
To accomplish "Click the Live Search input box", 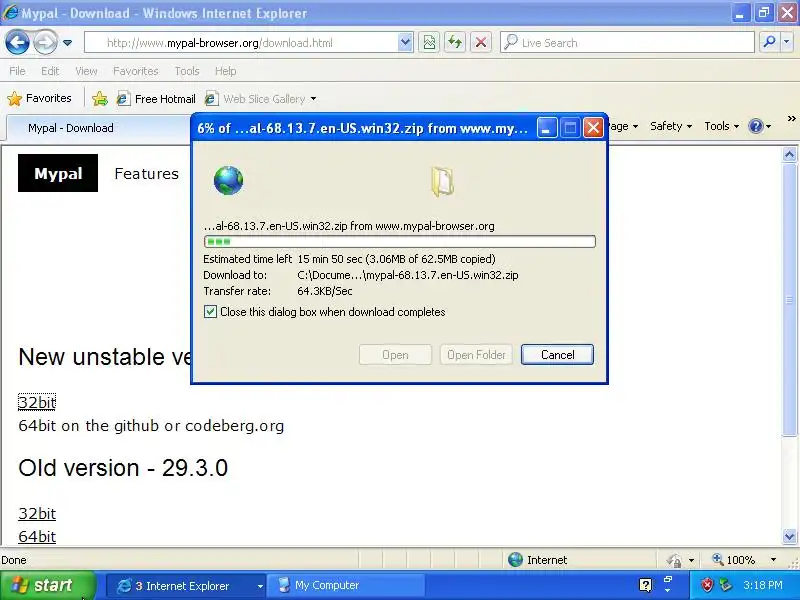I will (628, 43).
